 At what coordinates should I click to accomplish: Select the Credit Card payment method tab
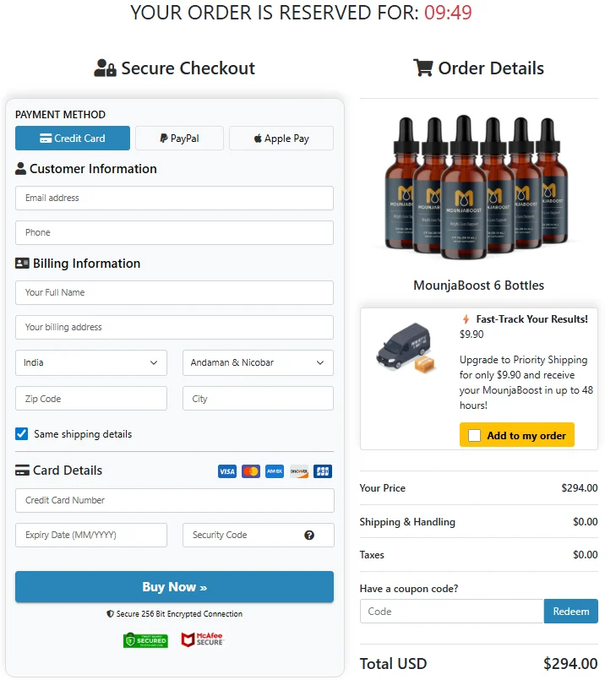(72, 138)
